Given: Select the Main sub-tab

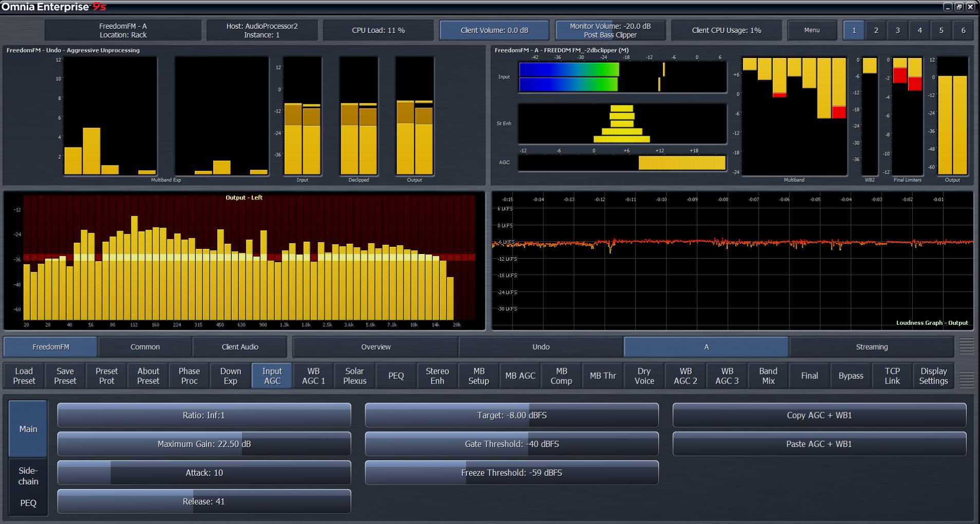Looking at the screenshot, I should [x=28, y=429].
